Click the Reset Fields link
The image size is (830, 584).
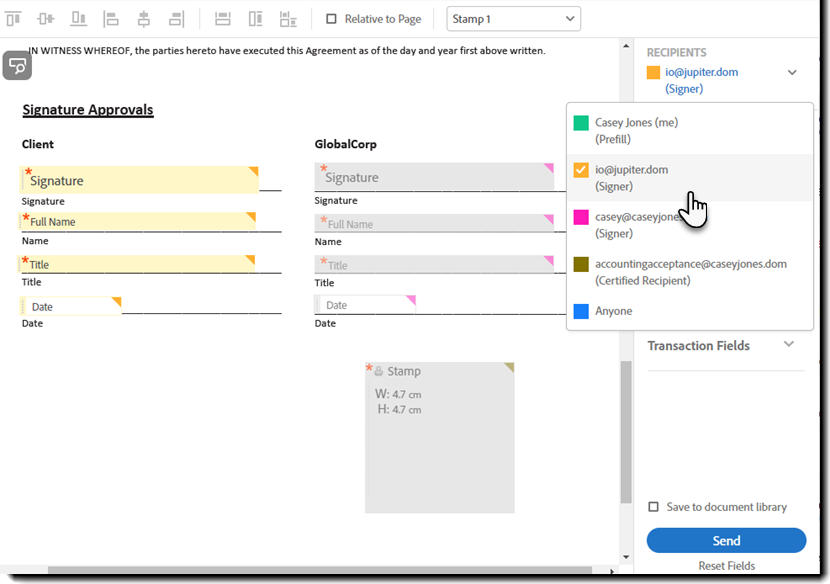(726, 566)
